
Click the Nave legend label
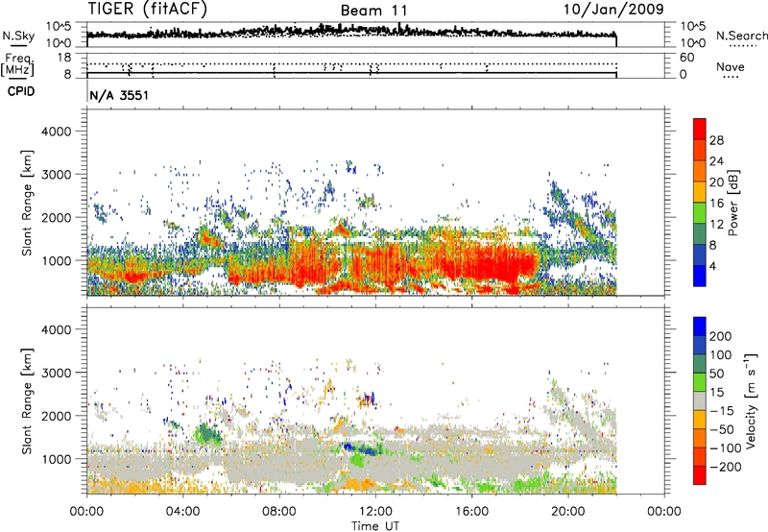pos(731,66)
